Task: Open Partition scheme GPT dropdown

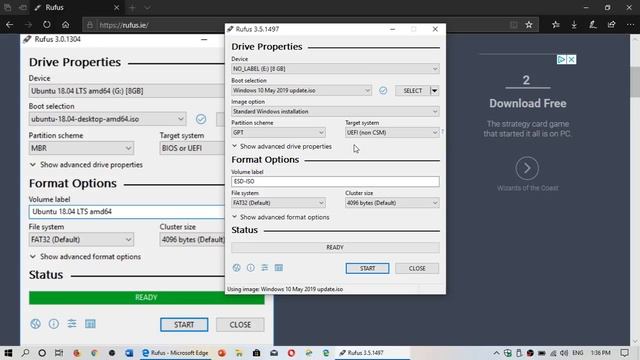Action: 278,133
